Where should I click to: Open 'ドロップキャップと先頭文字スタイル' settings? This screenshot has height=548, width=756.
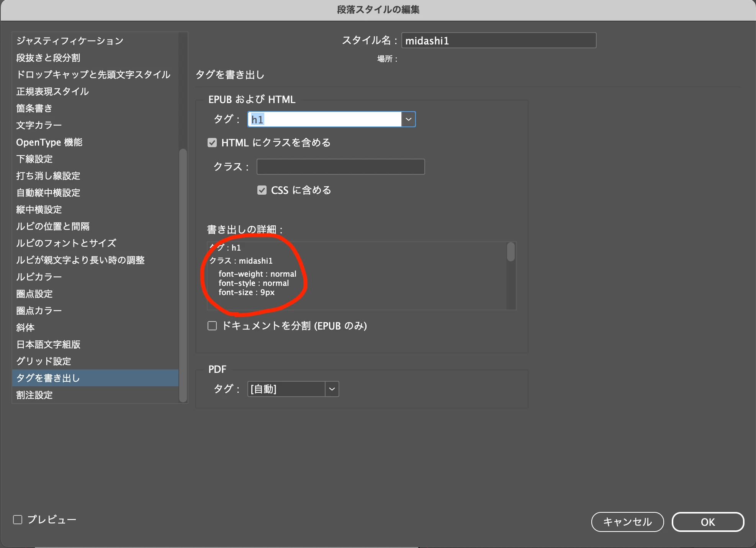click(x=93, y=75)
